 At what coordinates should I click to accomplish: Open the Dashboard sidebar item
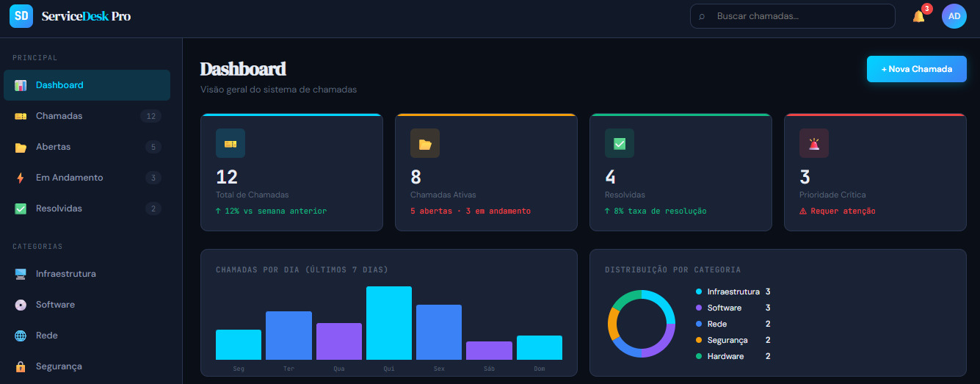coord(87,85)
